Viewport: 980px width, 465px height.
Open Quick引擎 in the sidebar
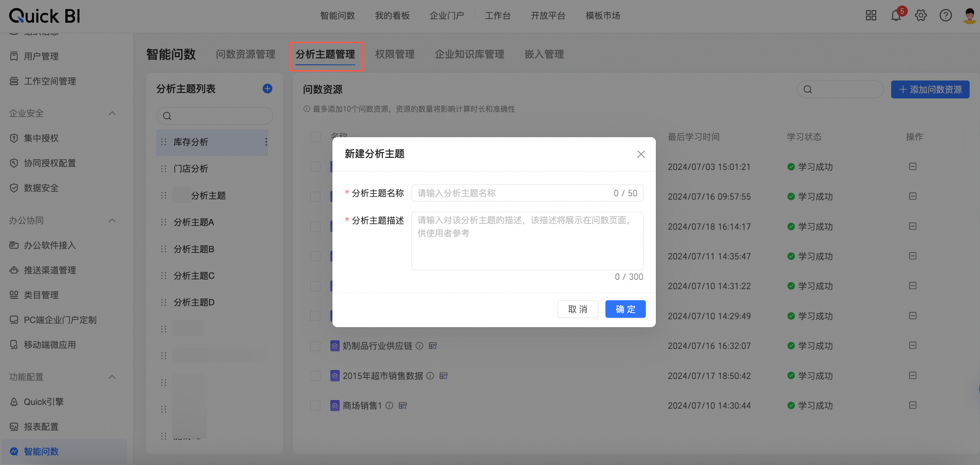click(44, 402)
